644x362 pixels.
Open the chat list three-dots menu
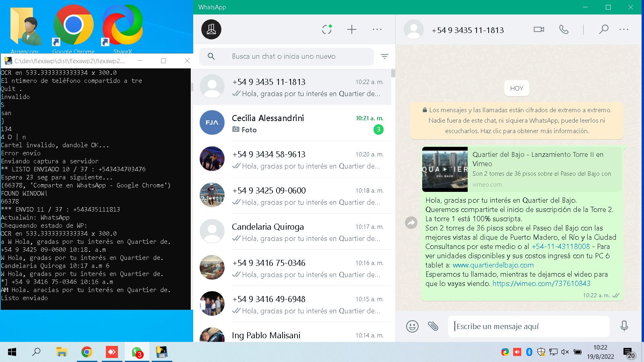377,29
